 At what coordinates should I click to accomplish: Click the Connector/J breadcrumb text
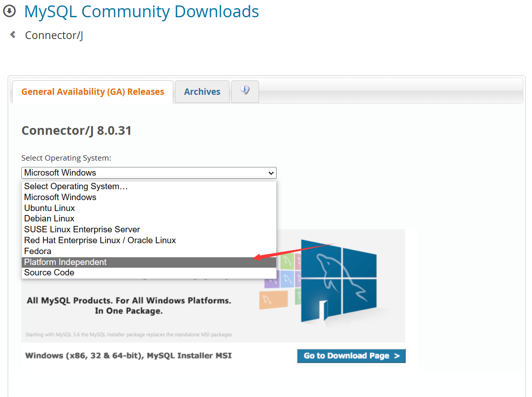54,35
